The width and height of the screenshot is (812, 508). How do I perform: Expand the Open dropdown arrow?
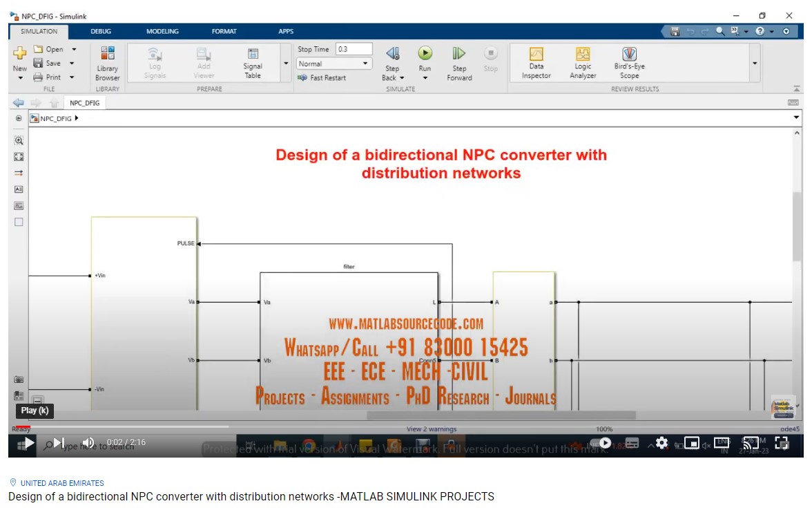73,48
